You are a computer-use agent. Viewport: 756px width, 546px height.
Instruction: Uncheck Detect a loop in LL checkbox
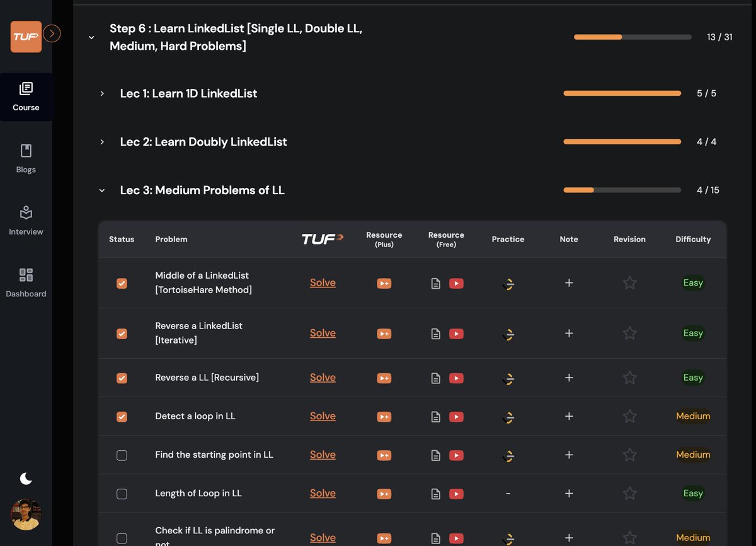[122, 417]
